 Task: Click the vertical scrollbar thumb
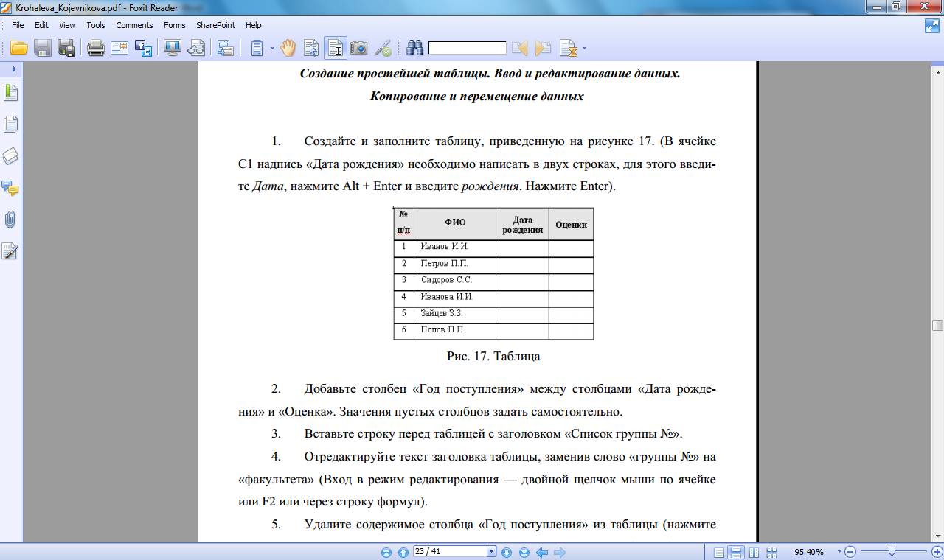[937, 325]
